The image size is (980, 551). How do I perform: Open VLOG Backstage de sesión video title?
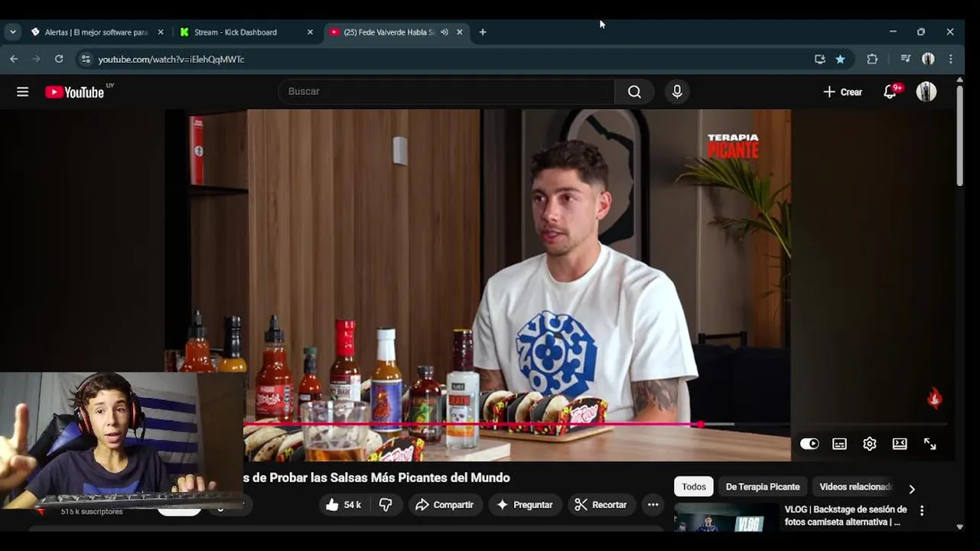point(846,516)
